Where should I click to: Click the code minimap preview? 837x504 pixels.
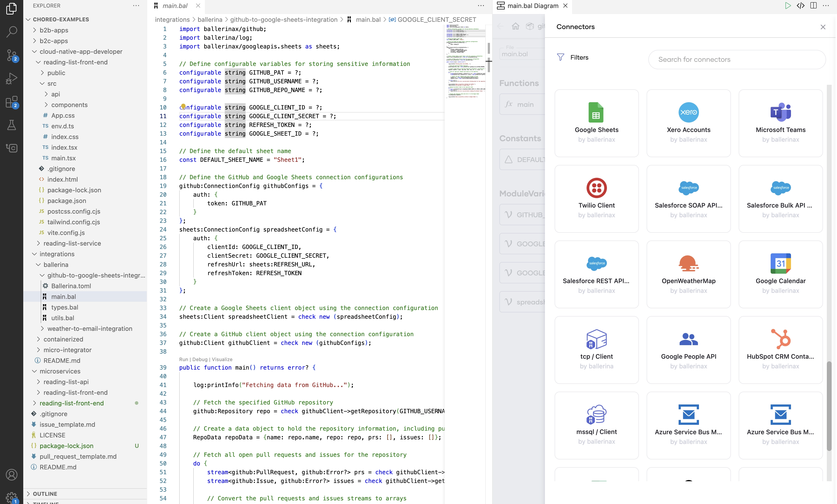click(x=465, y=61)
